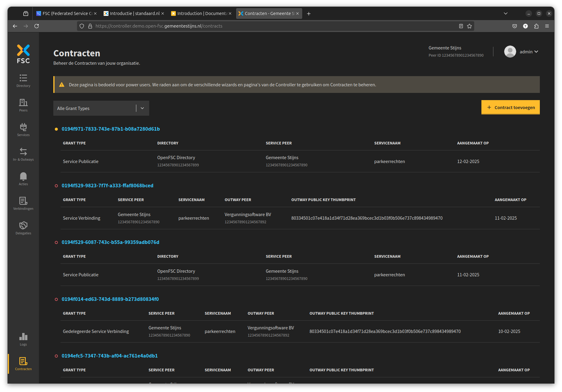Open the Services plug icon
The image size is (562, 392).
pos(23,130)
